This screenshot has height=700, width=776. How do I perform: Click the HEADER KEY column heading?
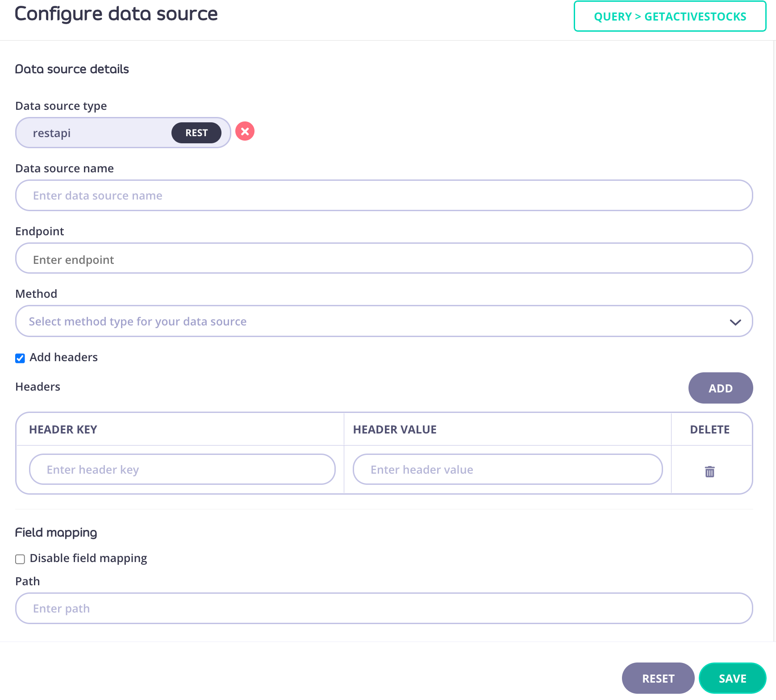click(63, 429)
